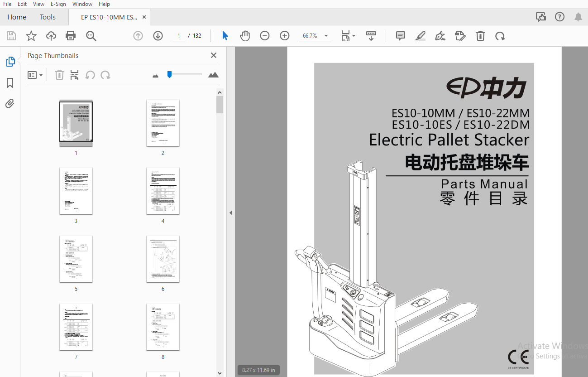Open the Bookmarks sidebar panel
Viewport: 588px width, 377px height.
pyautogui.click(x=10, y=83)
